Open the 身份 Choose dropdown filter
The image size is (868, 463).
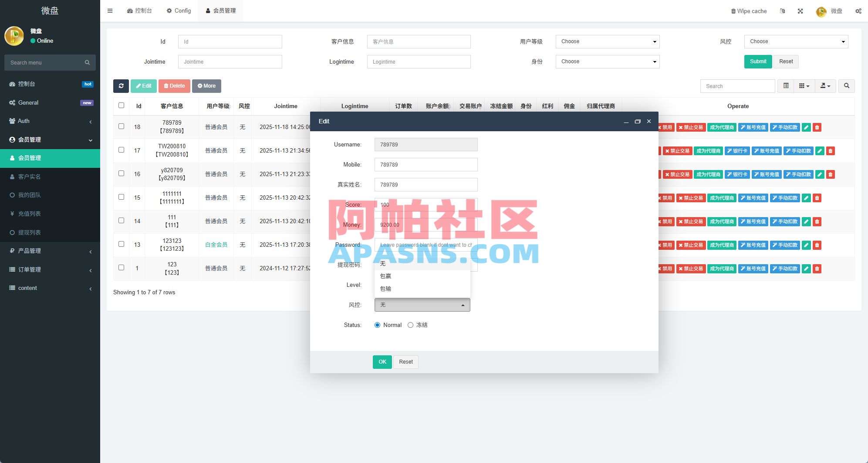coord(608,61)
